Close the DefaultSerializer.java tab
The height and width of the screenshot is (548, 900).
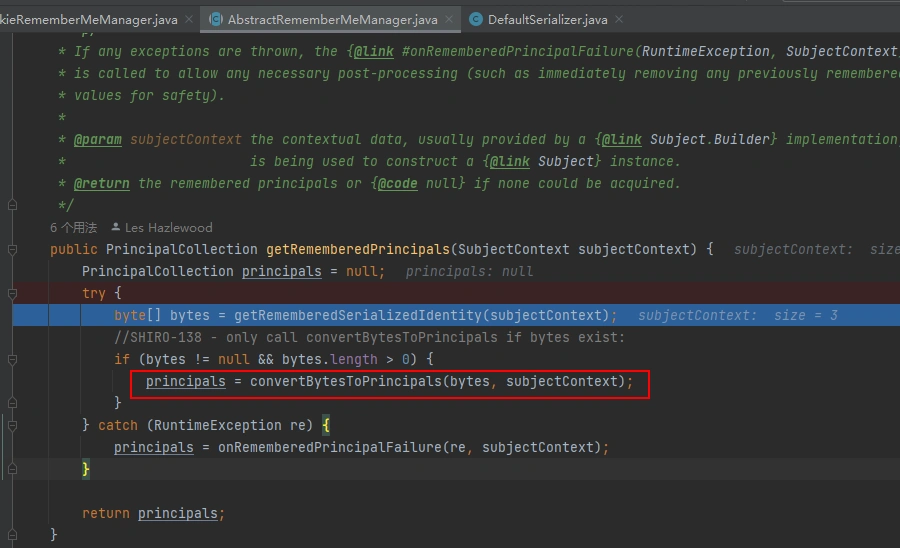(x=618, y=19)
